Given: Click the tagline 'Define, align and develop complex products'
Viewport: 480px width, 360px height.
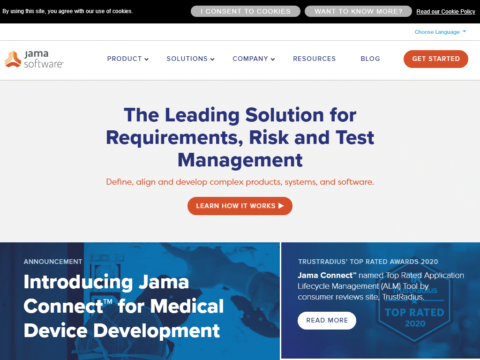Looking at the screenshot, I should click(x=240, y=182).
